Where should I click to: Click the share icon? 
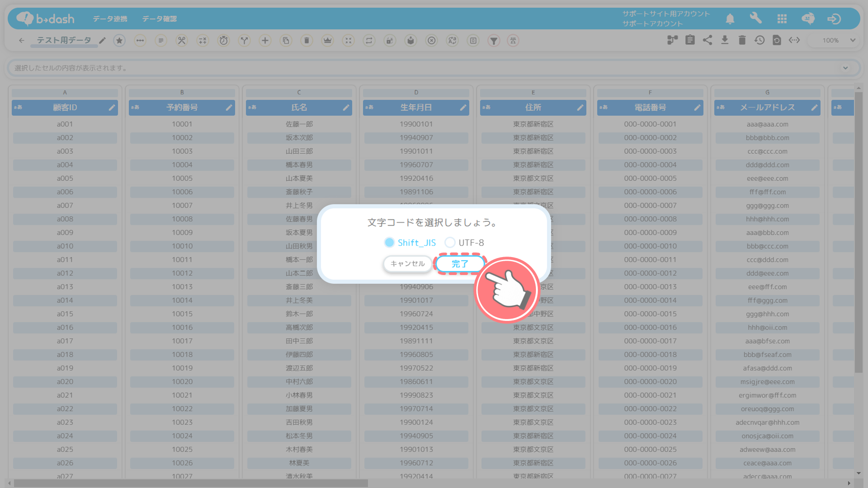[707, 40]
